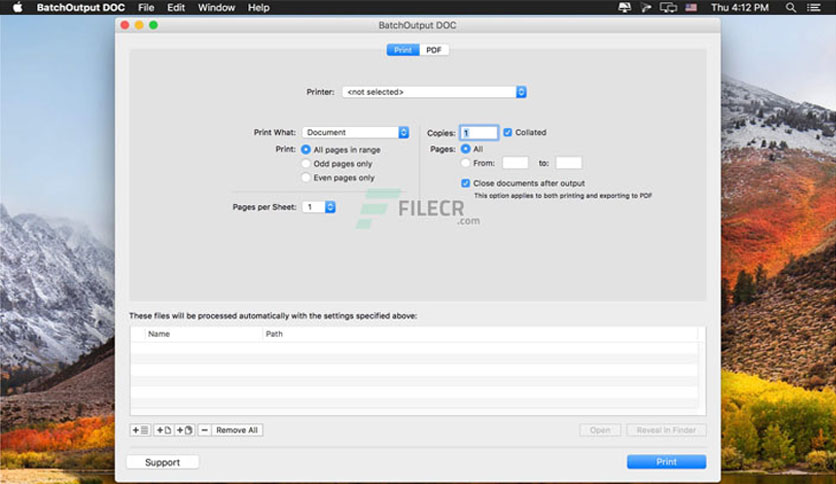Click the Reveal in Finder button
Image resolution: width=836 pixels, height=484 pixels.
[666, 430]
